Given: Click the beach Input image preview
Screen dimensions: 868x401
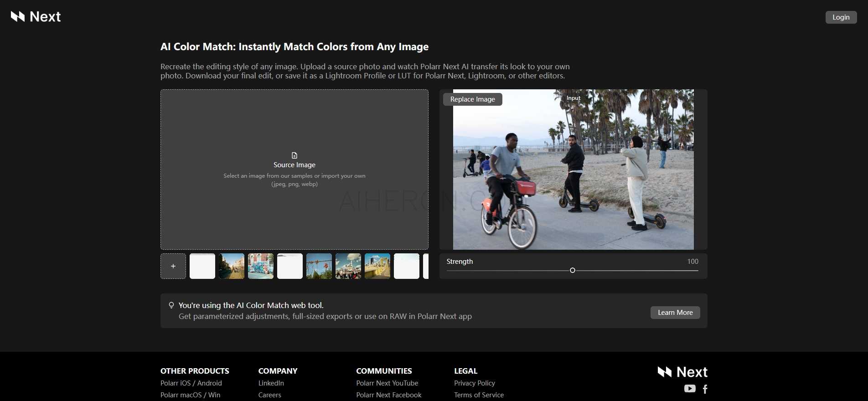Looking at the screenshot, I should [x=573, y=170].
